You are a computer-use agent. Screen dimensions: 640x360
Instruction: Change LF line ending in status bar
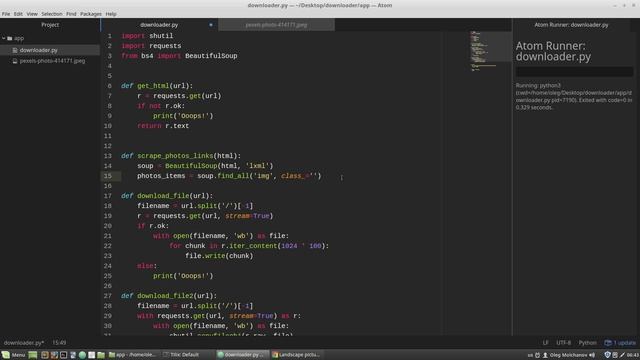(545, 343)
